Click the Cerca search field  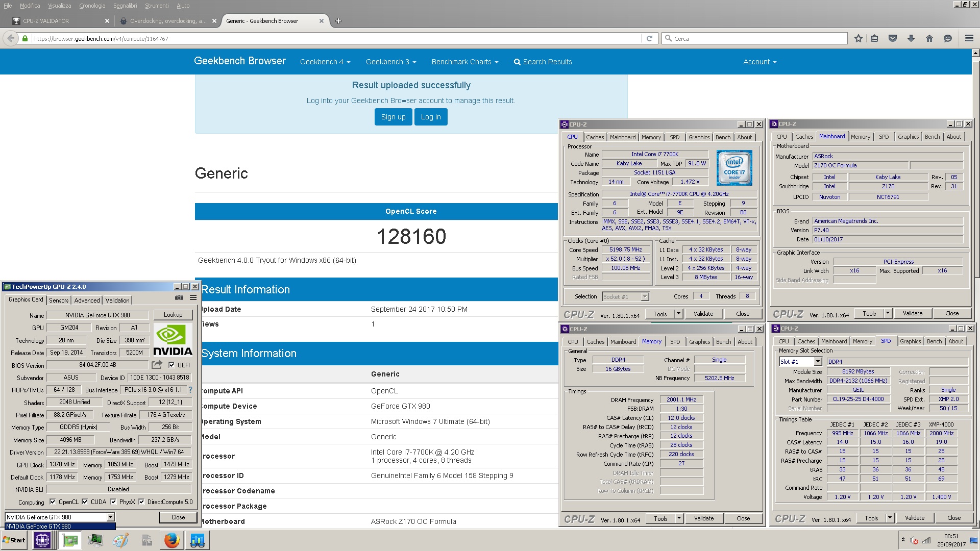click(x=754, y=38)
